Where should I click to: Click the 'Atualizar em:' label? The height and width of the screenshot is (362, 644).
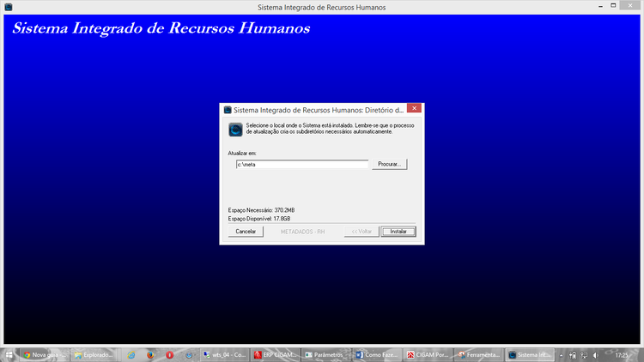tap(242, 153)
